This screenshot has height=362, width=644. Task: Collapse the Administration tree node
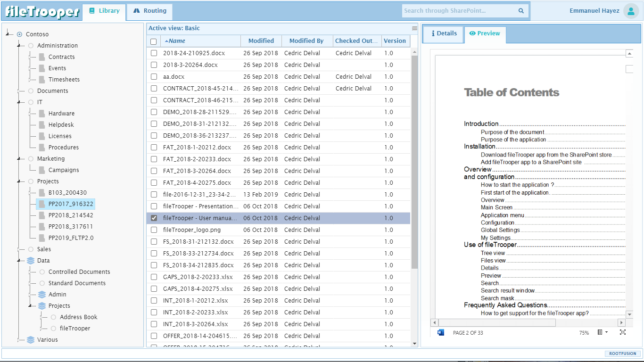point(18,46)
